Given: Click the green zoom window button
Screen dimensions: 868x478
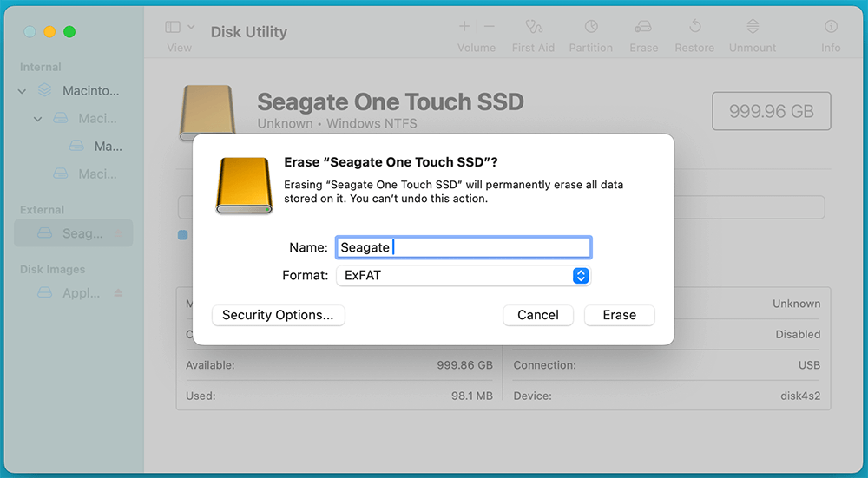Looking at the screenshot, I should click(69, 32).
